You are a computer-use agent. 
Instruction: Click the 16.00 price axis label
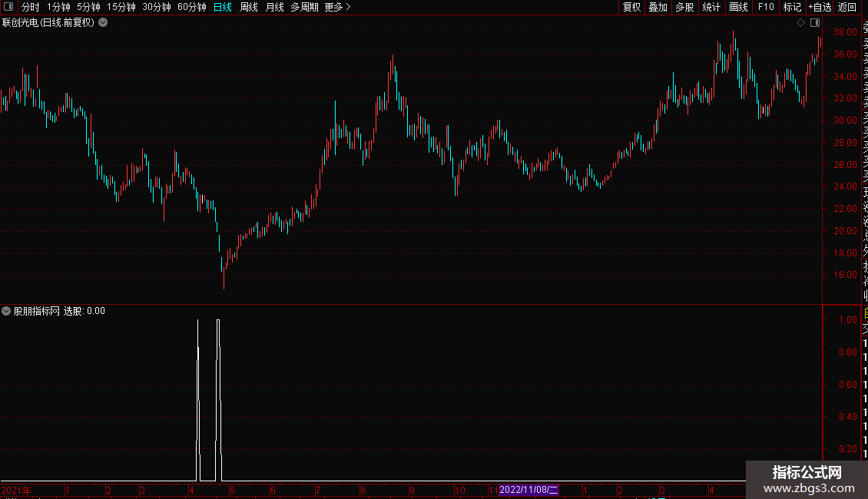[x=845, y=275]
